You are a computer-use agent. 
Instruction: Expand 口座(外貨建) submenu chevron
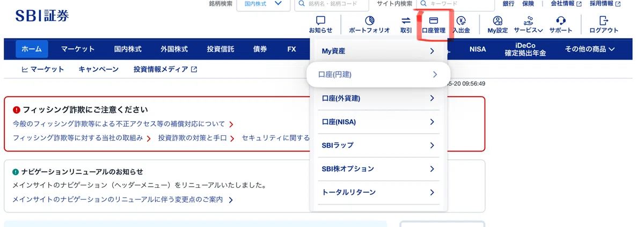(432, 98)
